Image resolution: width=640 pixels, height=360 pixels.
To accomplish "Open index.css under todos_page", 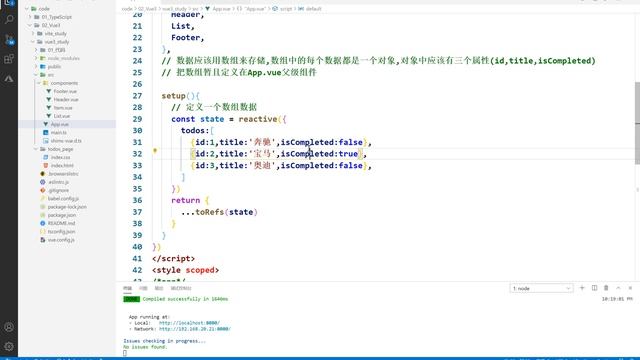I will pyautogui.click(x=60, y=157).
